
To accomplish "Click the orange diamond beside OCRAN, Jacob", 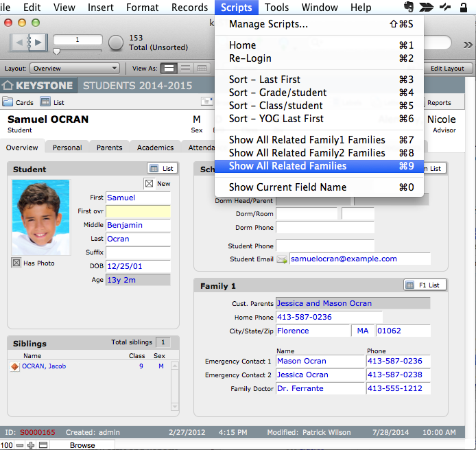I will [x=14, y=366].
